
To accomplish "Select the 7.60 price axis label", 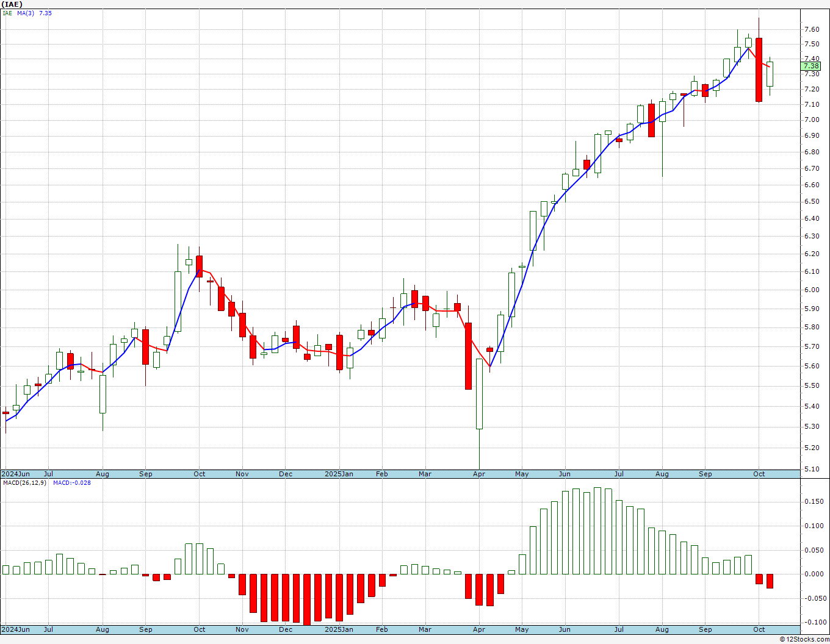I will coord(812,29).
